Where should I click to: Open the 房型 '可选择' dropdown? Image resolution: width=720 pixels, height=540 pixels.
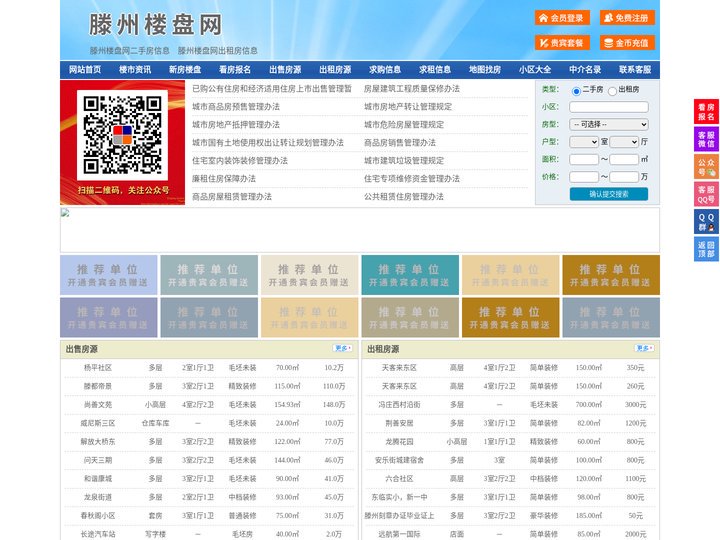tap(609, 124)
